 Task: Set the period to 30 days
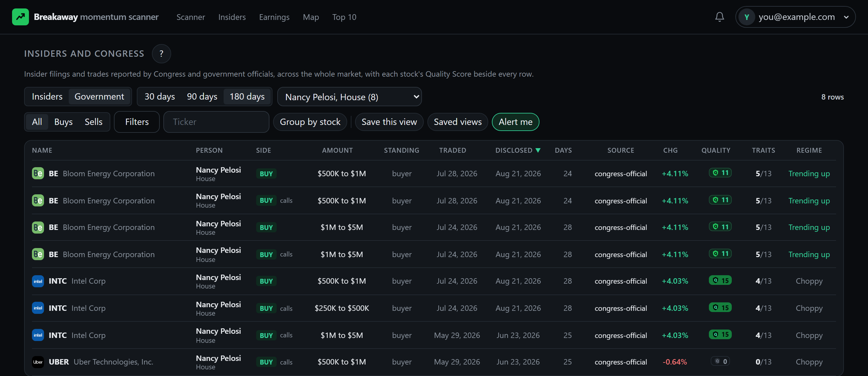[x=160, y=97]
